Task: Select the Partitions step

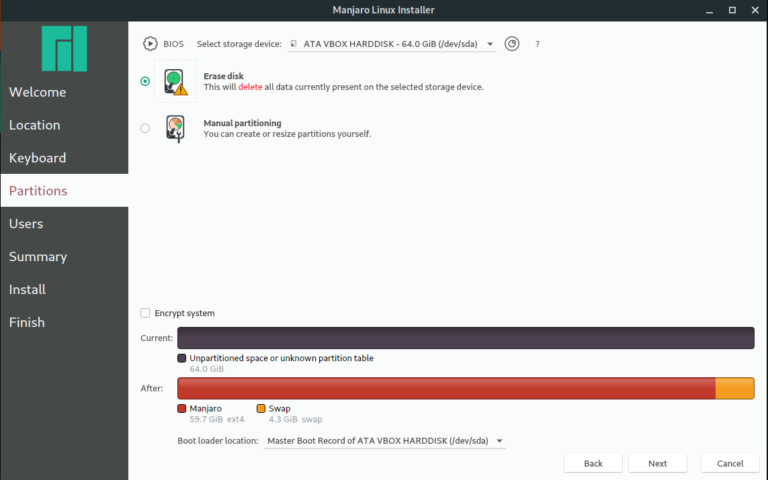Action: [64, 191]
